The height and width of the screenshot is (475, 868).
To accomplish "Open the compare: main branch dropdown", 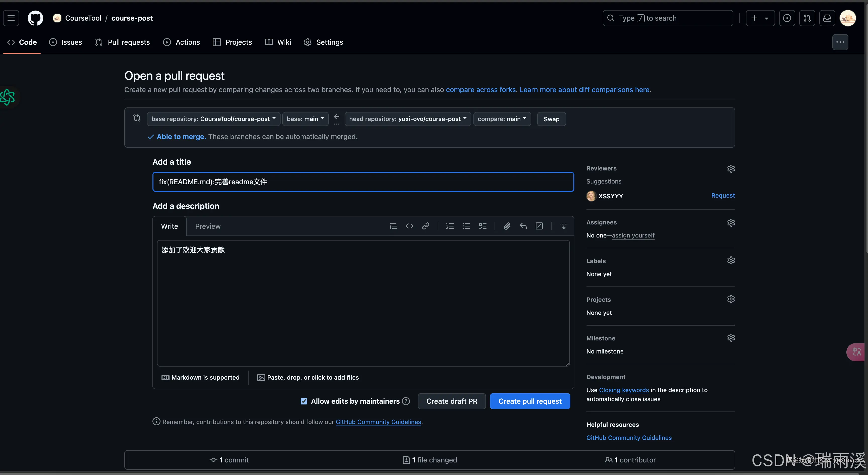I will (502, 119).
